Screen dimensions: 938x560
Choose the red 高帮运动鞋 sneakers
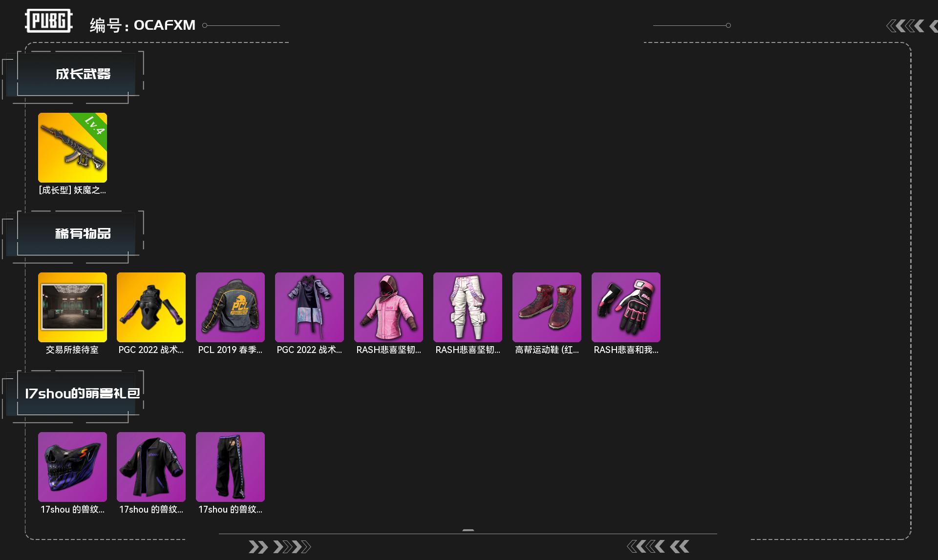coord(547,307)
